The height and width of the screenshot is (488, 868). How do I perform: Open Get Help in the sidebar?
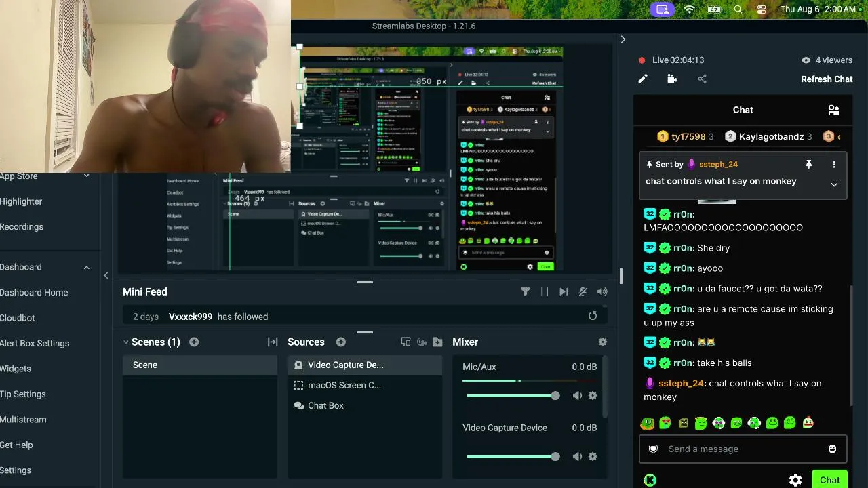[16, 445]
